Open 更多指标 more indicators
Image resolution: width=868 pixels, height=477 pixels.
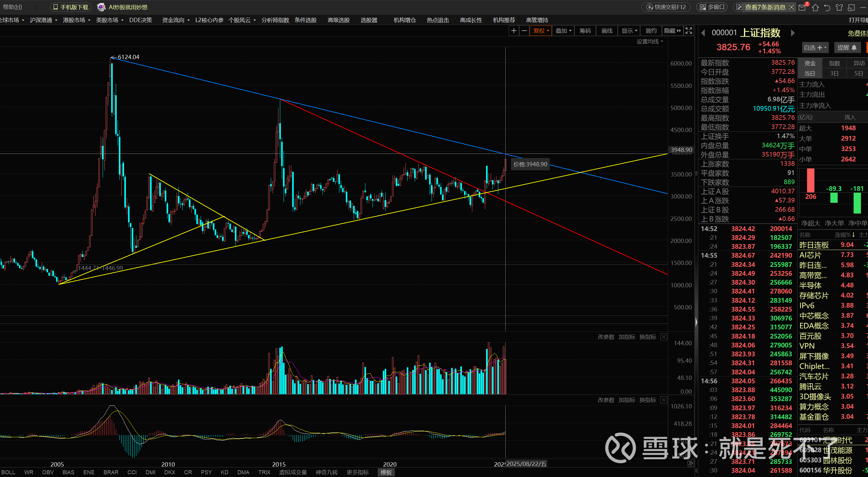click(358, 472)
